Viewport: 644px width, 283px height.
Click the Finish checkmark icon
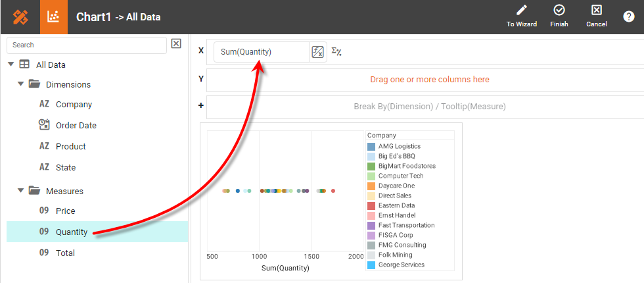point(559,10)
